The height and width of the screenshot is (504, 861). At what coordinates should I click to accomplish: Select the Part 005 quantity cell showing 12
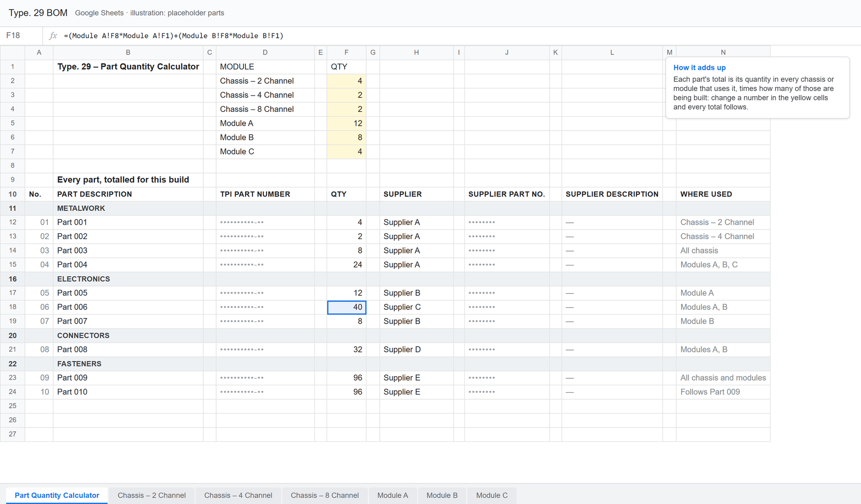[x=346, y=293]
